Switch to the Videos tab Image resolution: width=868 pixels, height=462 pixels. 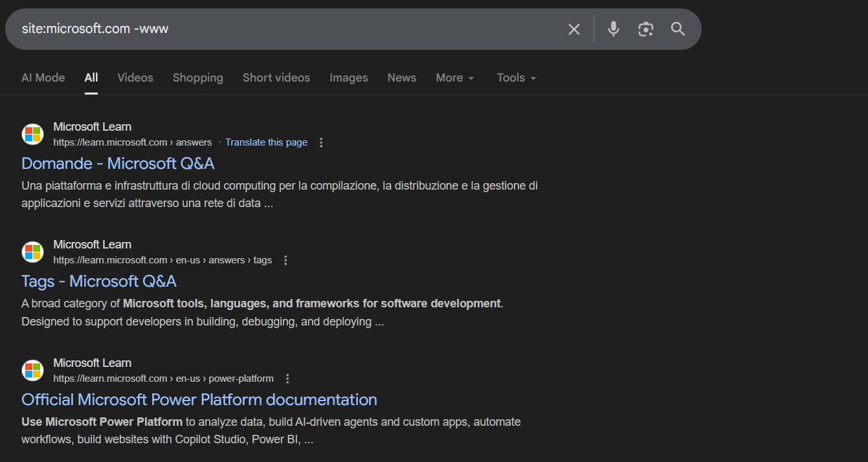tap(135, 78)
